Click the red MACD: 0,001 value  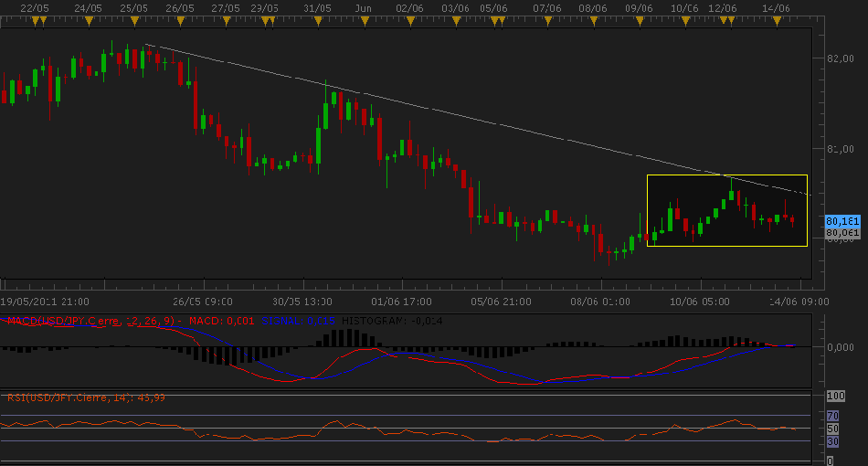[x=221, y=321]
